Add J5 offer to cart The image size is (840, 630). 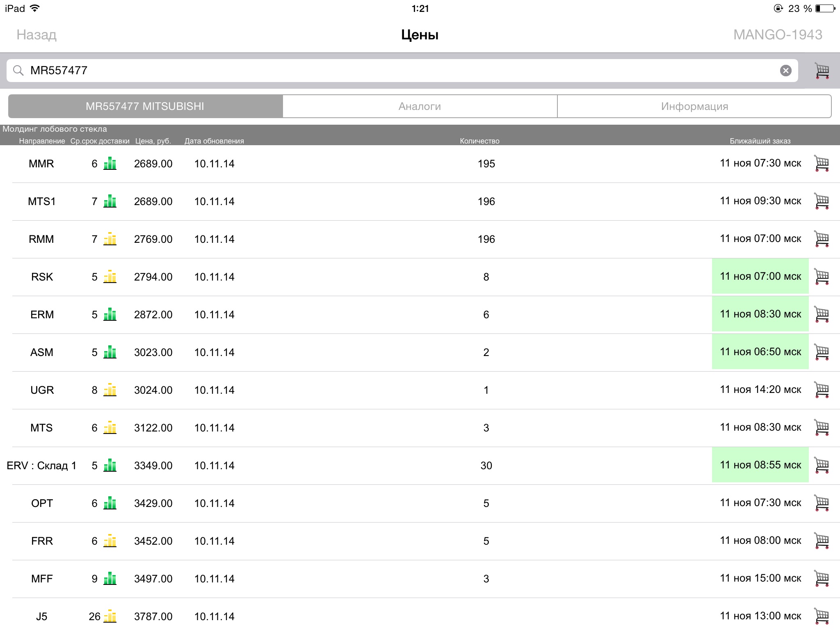(x=822, y=616)
